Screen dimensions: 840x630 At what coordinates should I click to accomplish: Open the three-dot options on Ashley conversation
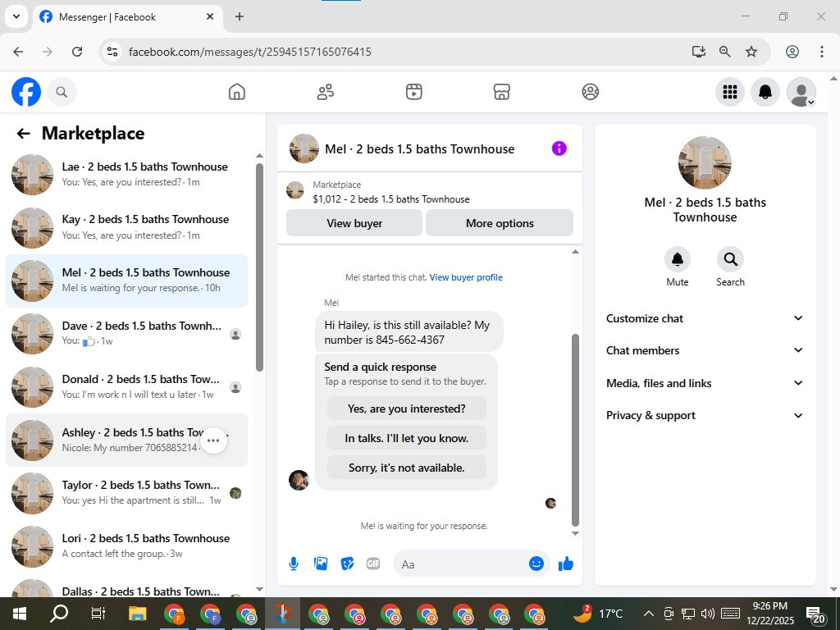point(213,441)
